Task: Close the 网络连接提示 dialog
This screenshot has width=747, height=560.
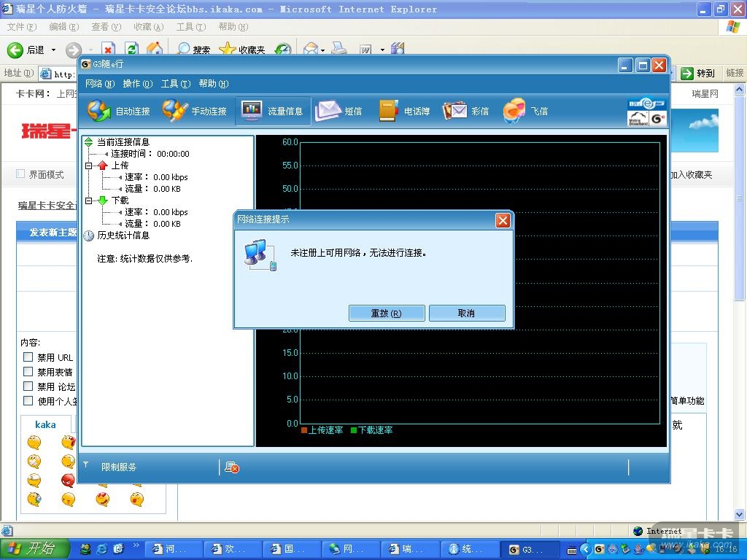Action: click(x=503, y=220)
